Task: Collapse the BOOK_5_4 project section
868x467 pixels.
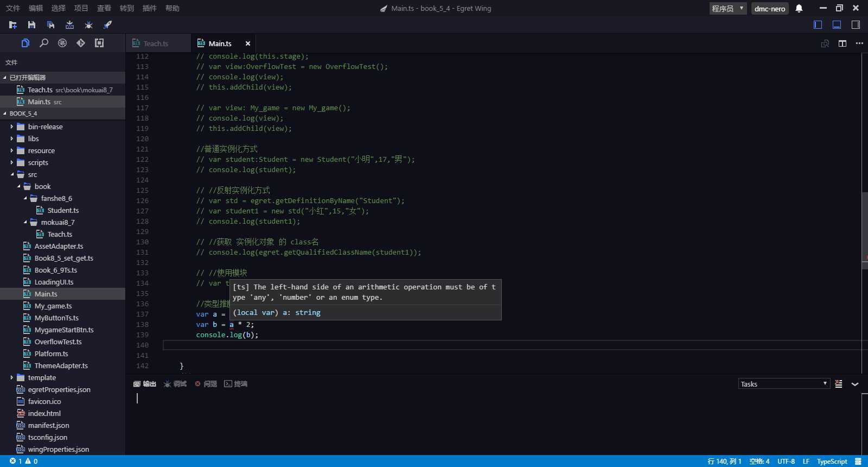Action: click(x=62, y=113)
